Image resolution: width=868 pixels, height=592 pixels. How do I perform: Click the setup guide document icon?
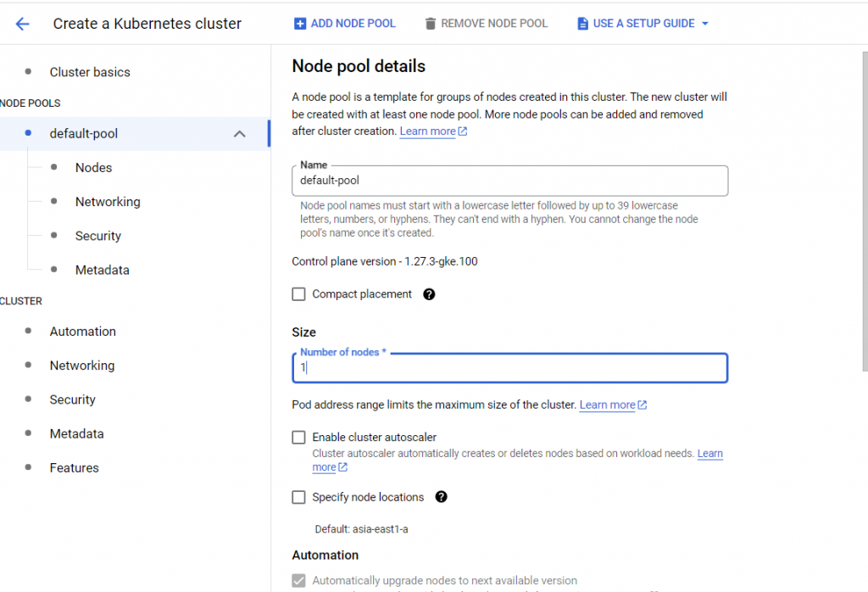point(582,24)
